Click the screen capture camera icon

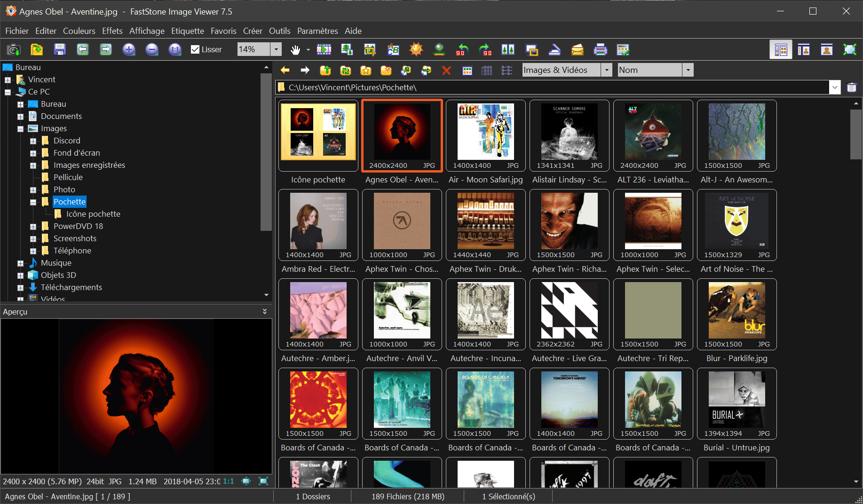point(14,49)
